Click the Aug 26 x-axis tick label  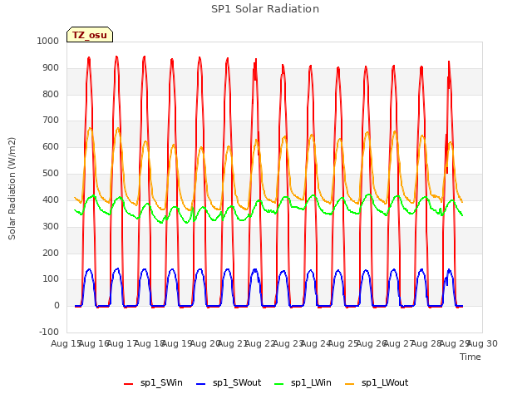(x=372, y=343)
